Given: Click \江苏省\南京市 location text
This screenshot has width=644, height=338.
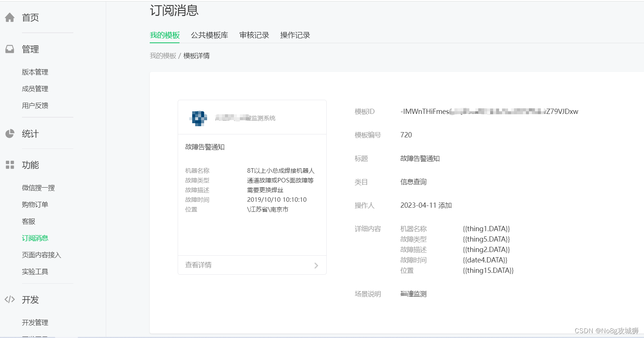Looking at the screenshot, I should click(x=268, y=210).
